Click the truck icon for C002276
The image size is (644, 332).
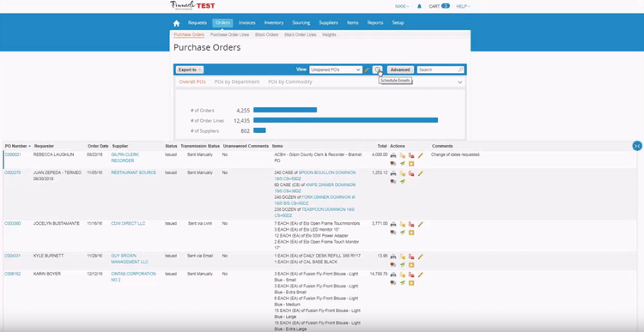coord(393,181)
